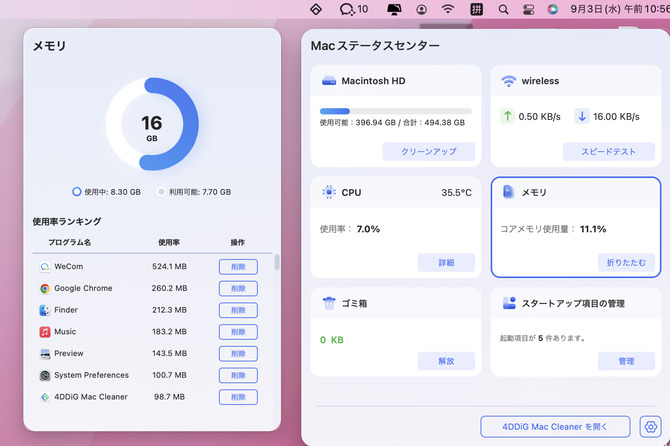
Task: Click the 使用中: 8.30 GB legend
Action: pyautogui.click(x=106, y=192)
